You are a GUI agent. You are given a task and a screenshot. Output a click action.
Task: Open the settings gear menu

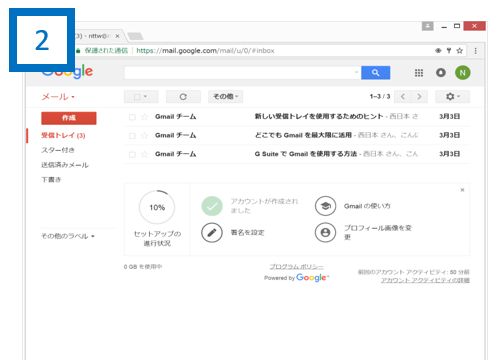click(452, 97)
